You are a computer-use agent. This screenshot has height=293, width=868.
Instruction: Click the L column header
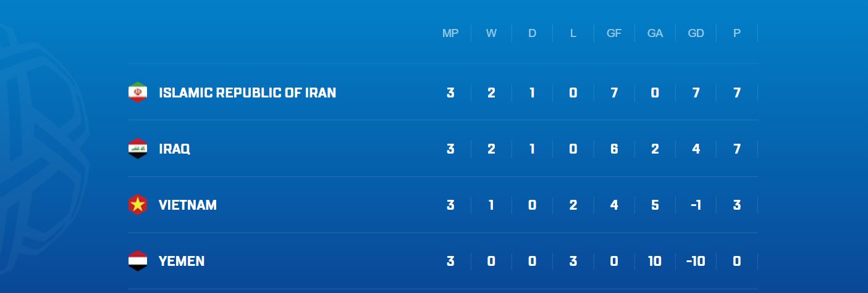(573, 33)
